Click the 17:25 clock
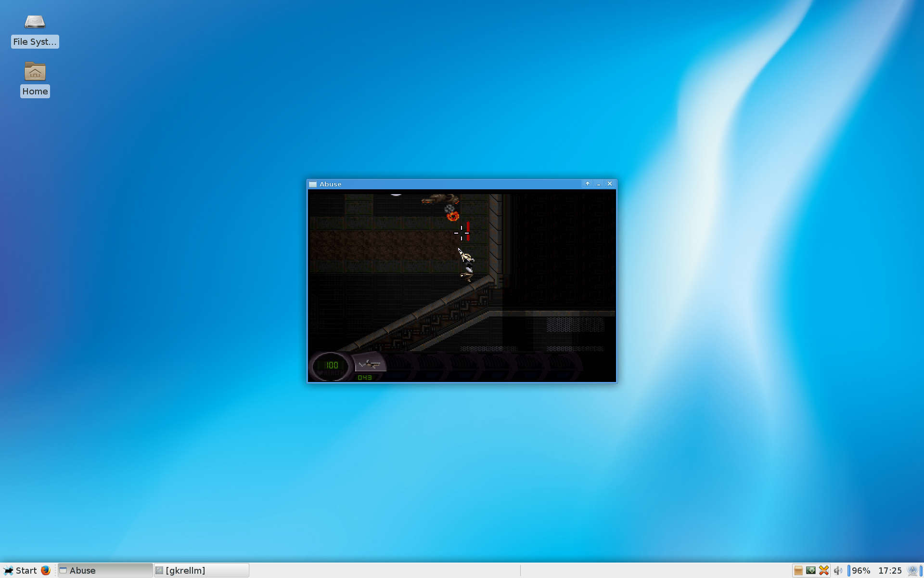This screenshot has height=578, width=924. tap(890, 570)
